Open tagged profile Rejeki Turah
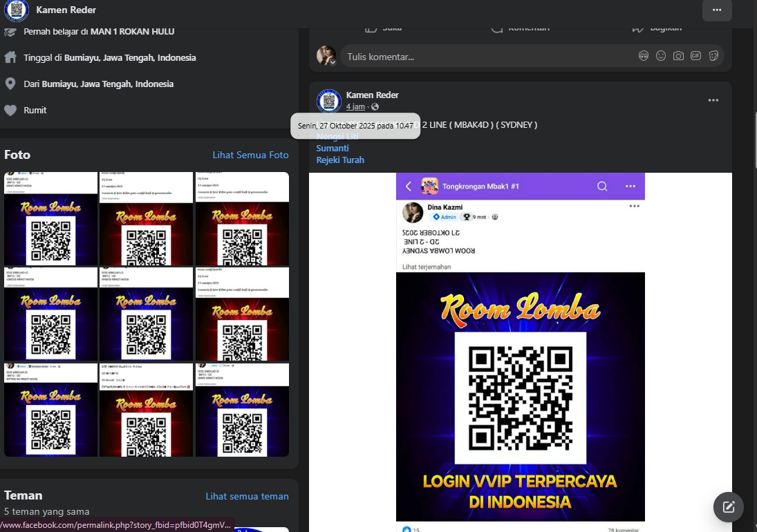 click(340, 160)
